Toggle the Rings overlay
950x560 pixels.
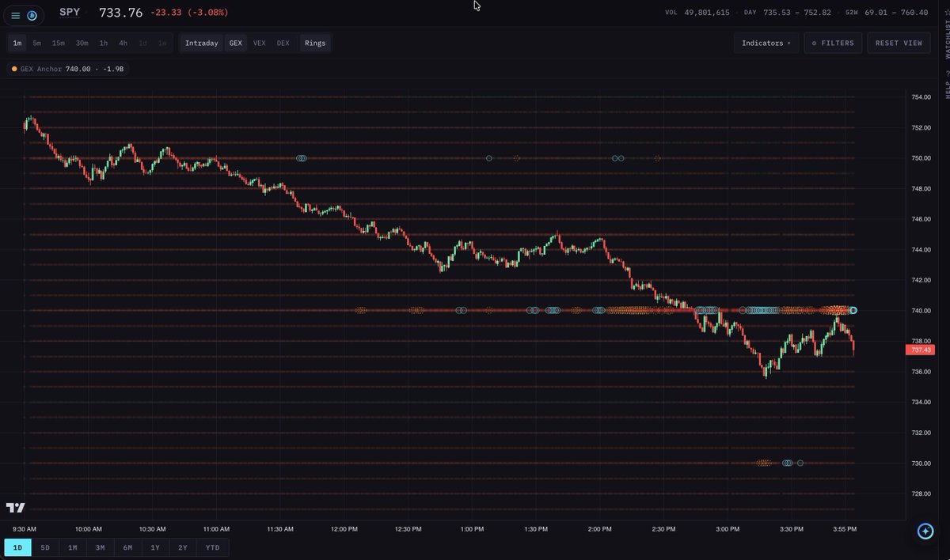[315, 44]
